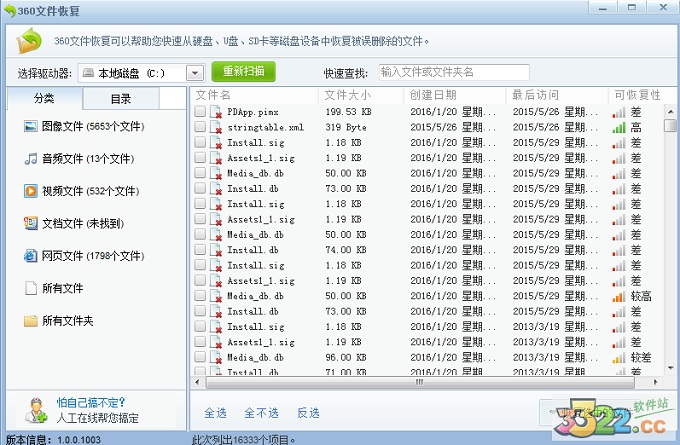Select the file name stringtable.xml
The image size is (680, 445).
point(265,128)
